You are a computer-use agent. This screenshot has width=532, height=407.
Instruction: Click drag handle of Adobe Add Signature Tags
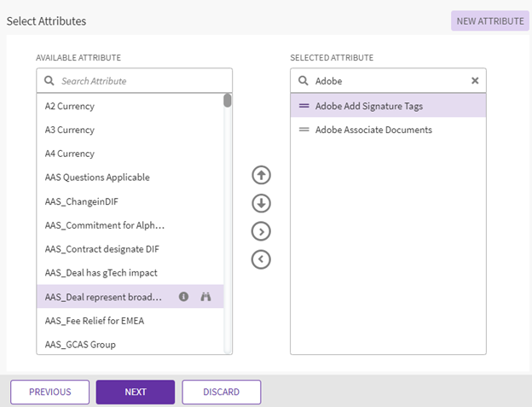coord(304,106)
